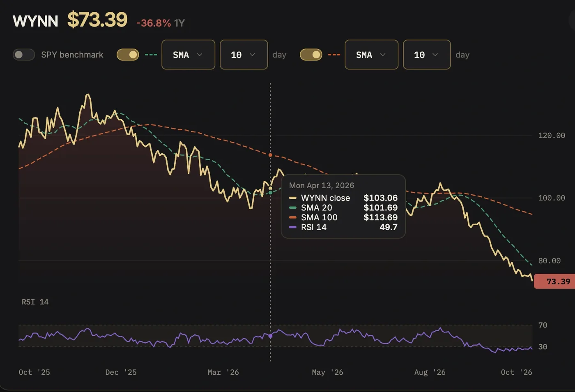Screen dimensions: 575x392
Task: Click the WYNN ticker symbol
Action: coord(35,21)
